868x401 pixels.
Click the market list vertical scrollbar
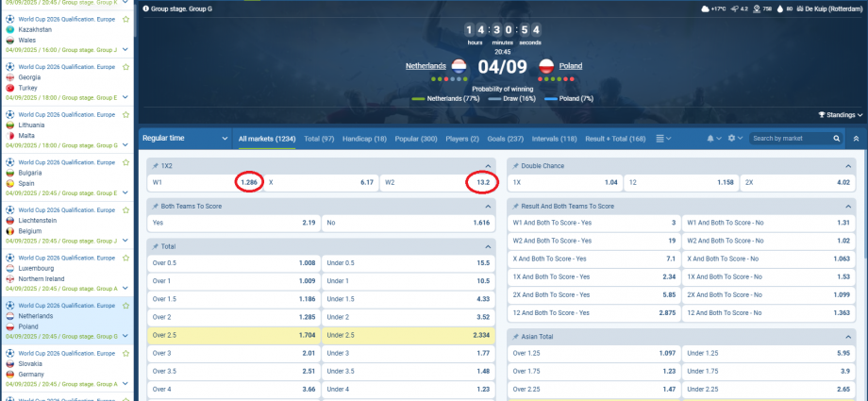[864, 205]
